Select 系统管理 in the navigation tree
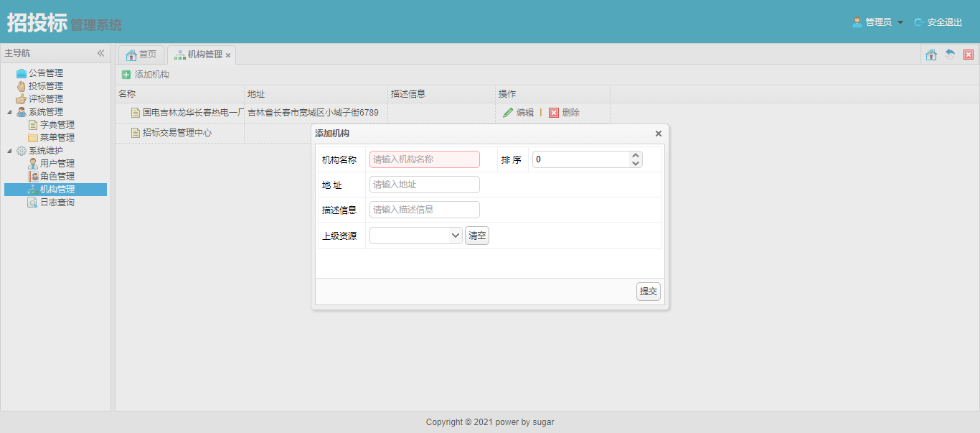The width and height of the screenshot is (980, 433). point(46,111)
